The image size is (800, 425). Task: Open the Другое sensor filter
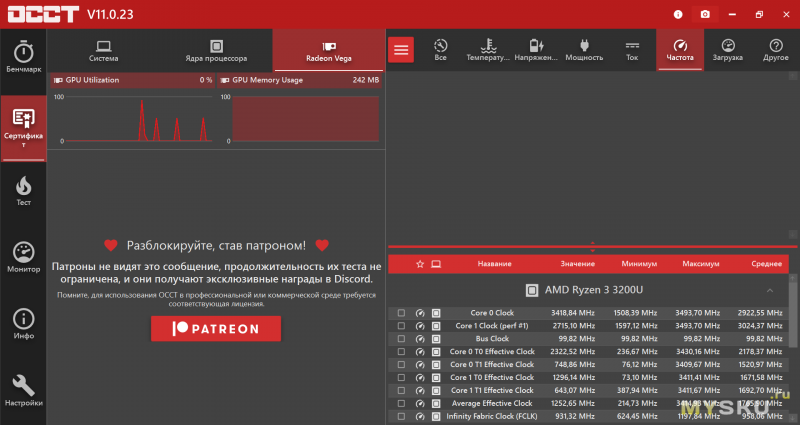(x=776, y=50)
